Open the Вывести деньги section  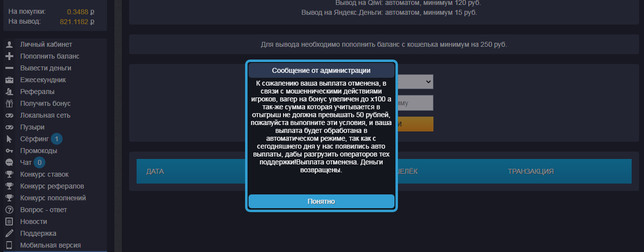[46, 68]
